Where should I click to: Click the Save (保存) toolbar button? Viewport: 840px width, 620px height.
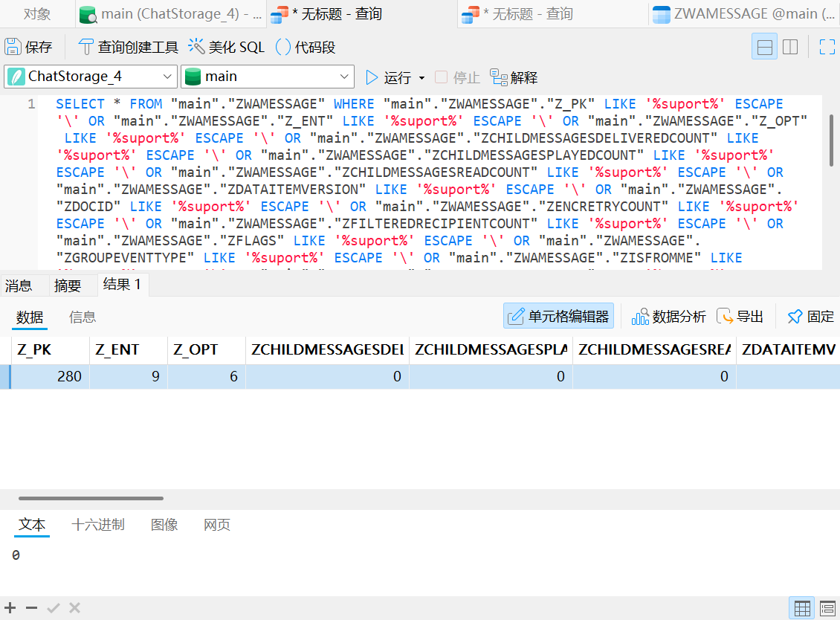pyautogui.click(x=28, y=47)
